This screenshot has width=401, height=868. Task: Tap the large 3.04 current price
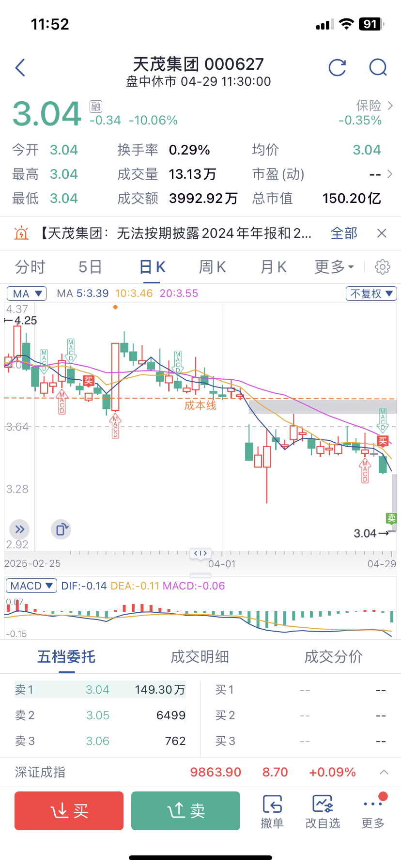47,114
